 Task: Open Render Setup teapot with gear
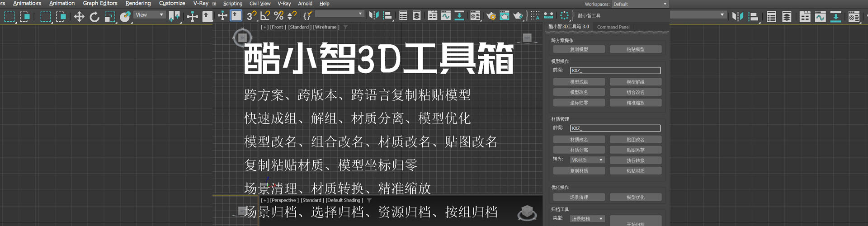click(x=491, y=16)
